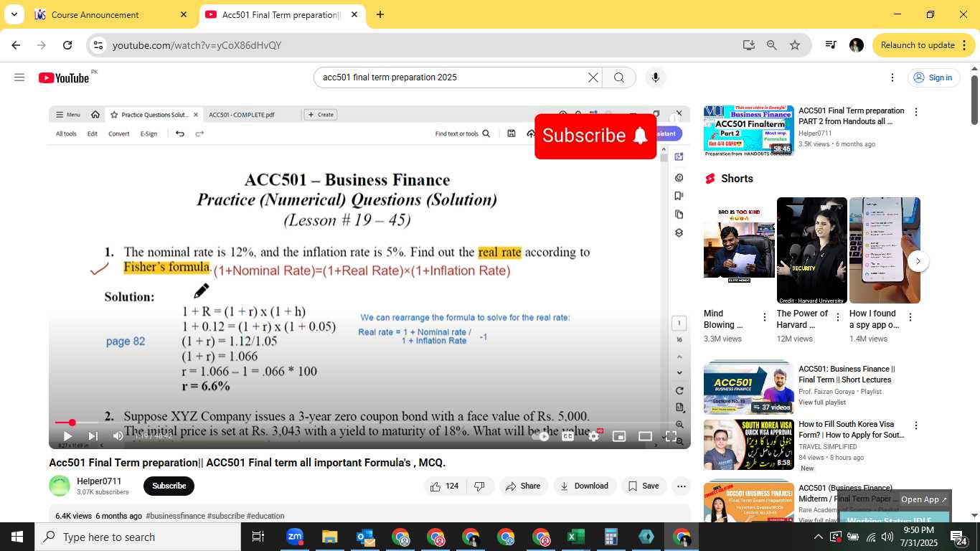
Task: Search with voice microphone button
Action: coord(655,77)
